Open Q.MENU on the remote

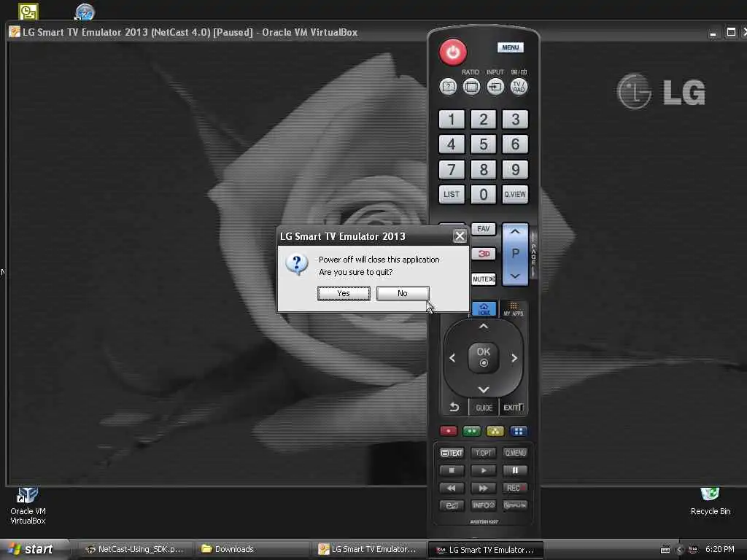point(515,453)
